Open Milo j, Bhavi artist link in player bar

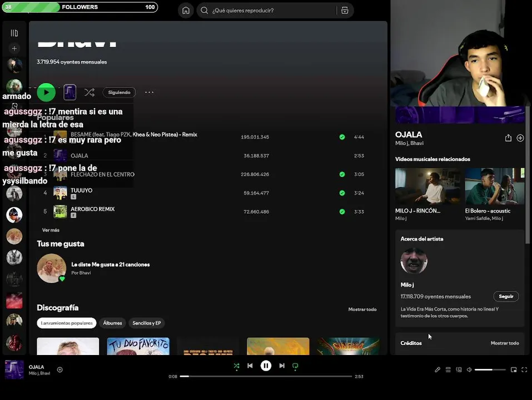(x=39, y=373)
